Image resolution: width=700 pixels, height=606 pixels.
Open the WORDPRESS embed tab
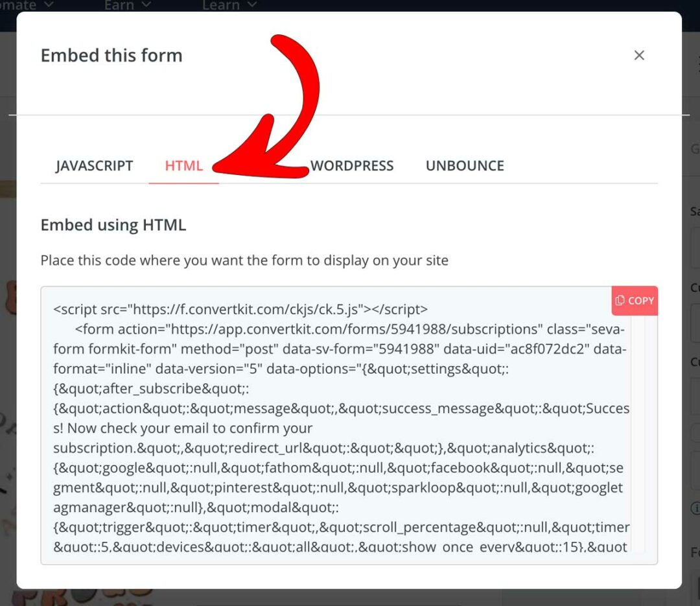[352, 166]
